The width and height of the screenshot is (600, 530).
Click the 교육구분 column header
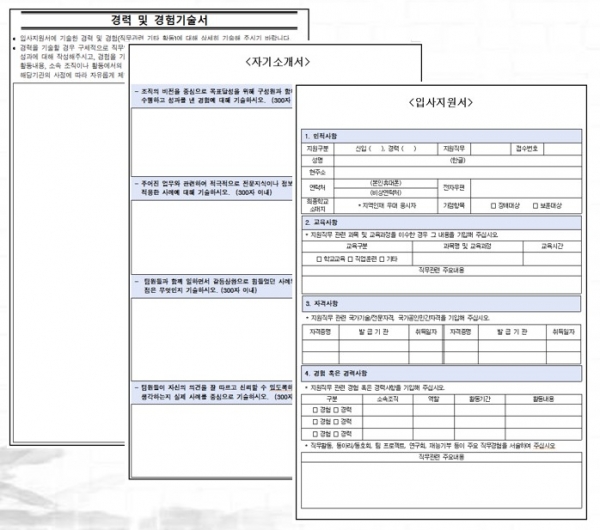click(357, 246)
